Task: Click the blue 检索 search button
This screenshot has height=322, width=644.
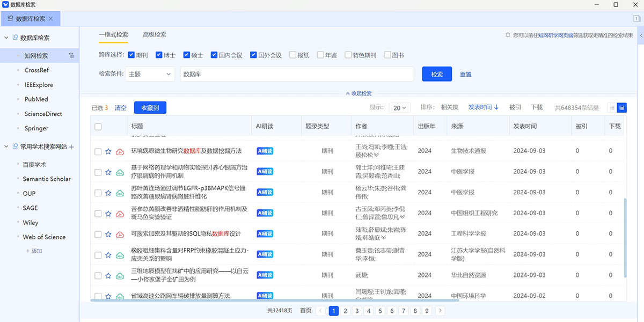Action: 437,74
